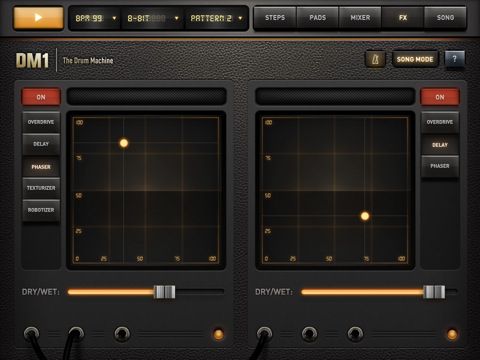Select the FX tab
480x360 pixels.
tap(403, 18)
